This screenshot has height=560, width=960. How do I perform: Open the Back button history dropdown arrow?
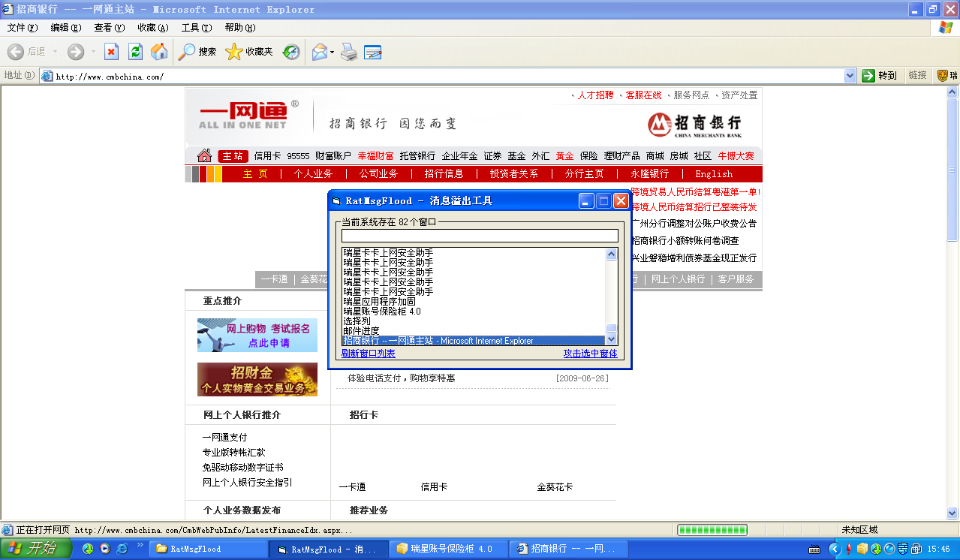(54, 52)
